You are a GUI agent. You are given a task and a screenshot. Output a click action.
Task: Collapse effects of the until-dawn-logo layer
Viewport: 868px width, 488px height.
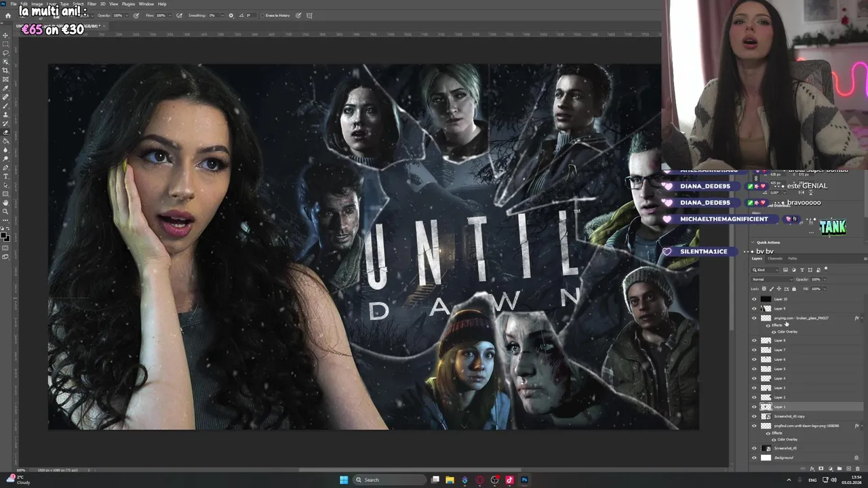(862, 426)
